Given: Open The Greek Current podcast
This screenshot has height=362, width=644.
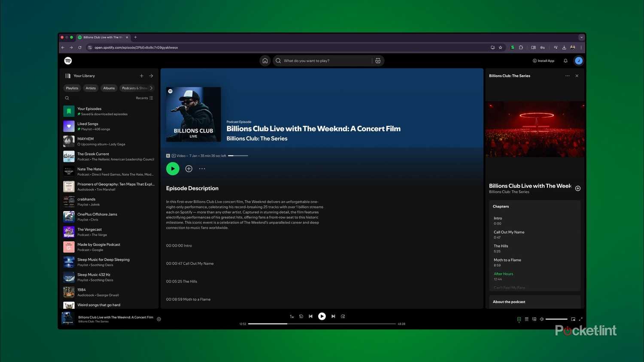Looking at the screenshot, I should coord(109,157).
